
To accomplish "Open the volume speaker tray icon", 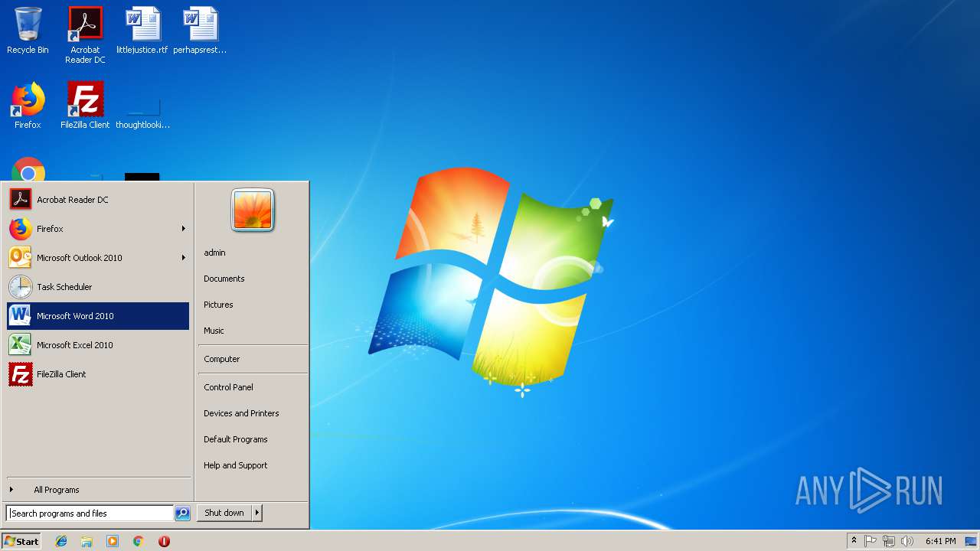I will 907,541.
